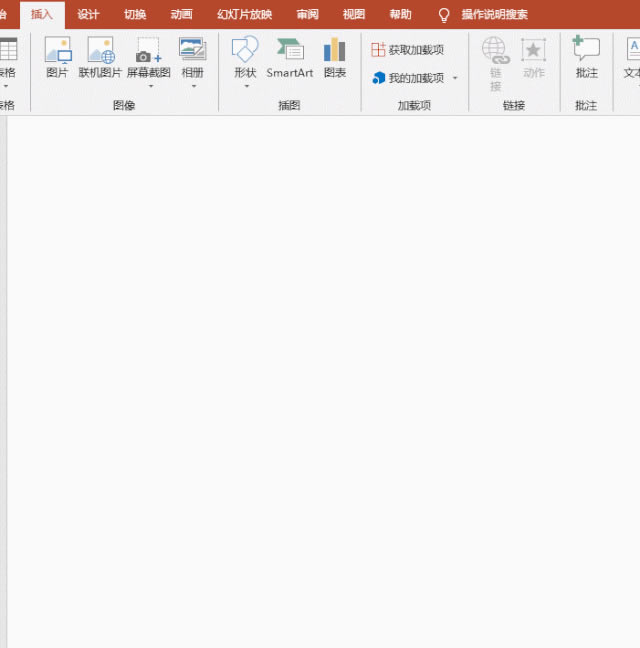Open the 审阅 tab
Viewport: 640px width, 648px height.
[308, 15]
